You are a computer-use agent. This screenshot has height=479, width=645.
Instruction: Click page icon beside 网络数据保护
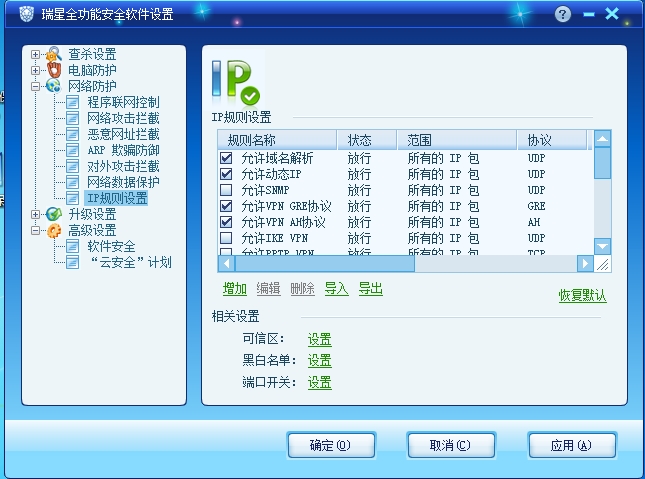(x=72, y=182)
